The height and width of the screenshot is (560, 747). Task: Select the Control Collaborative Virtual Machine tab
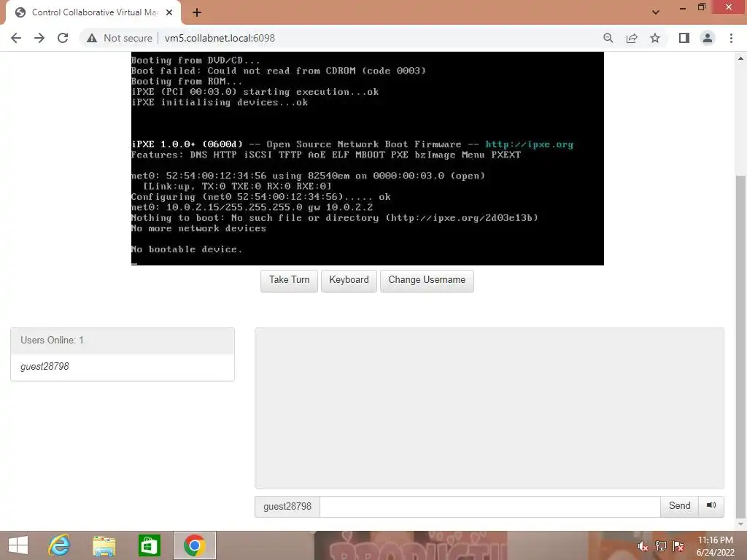pyautogui.click(x=94, y=12)
